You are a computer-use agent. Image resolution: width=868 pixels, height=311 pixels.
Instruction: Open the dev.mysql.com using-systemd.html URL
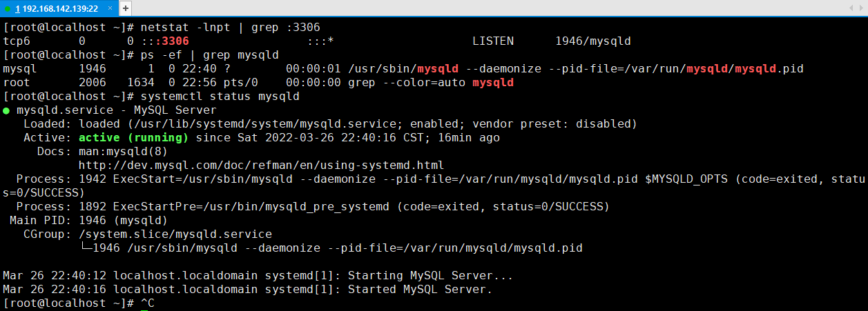point(261,165)
